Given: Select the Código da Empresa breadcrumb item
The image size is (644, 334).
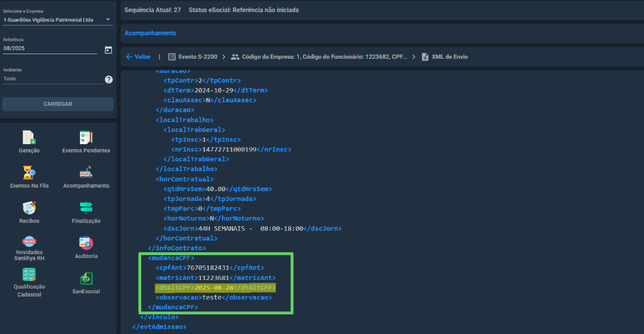Looking at the screenshot, I should [325, 57].
